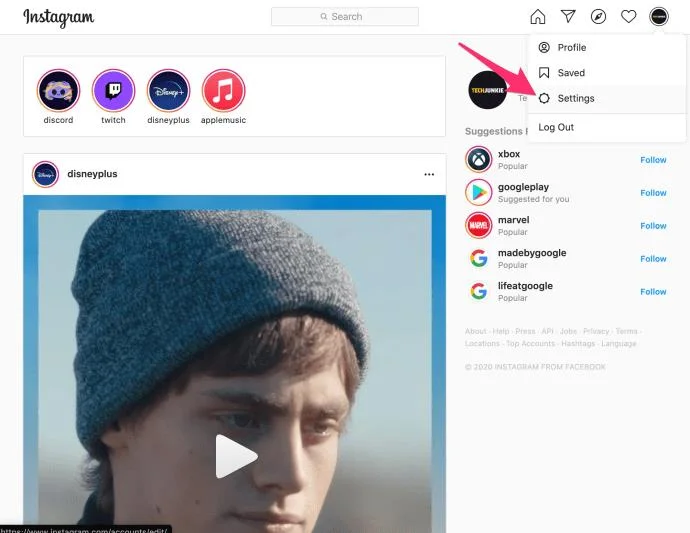Image resolution: width=690 pixels, height=533 pixels.
Task: Click the xbox avatar icon
Action: pyautogui.click(x=479, y=159)
